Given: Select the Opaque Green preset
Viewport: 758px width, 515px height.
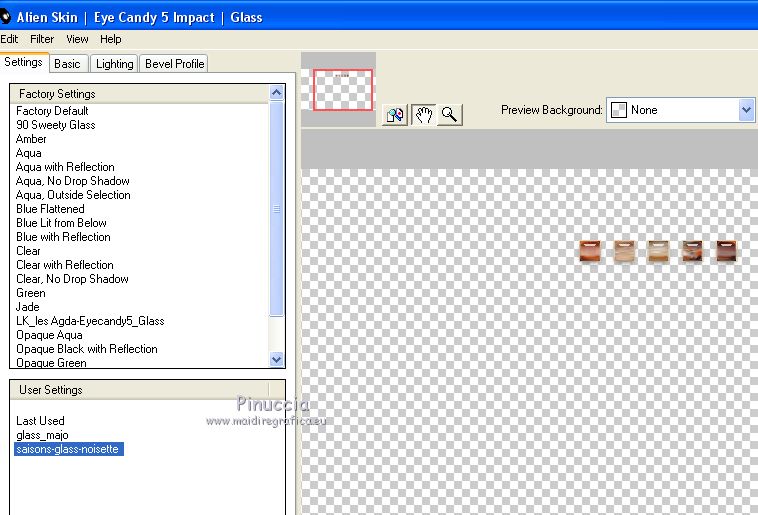Looking at the screenshot, I should tap(51, 363).
